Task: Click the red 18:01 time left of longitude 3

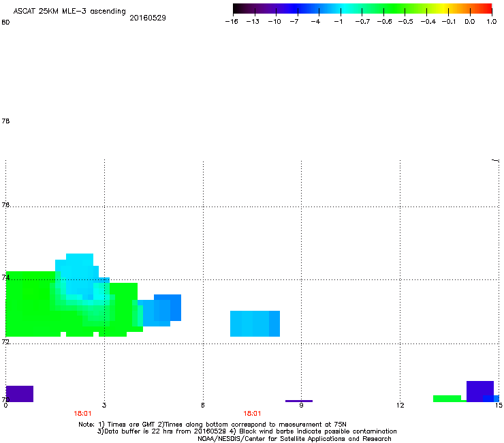Action: click(82, 414)
